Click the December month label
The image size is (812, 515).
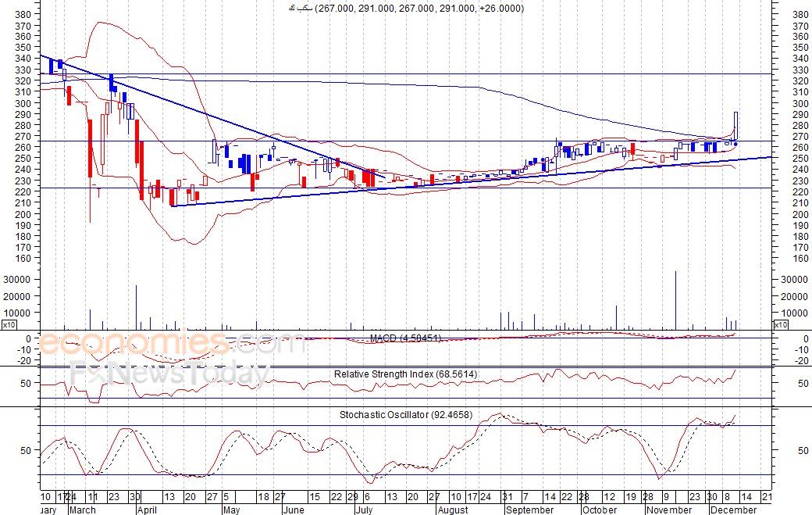click(733, 510)
